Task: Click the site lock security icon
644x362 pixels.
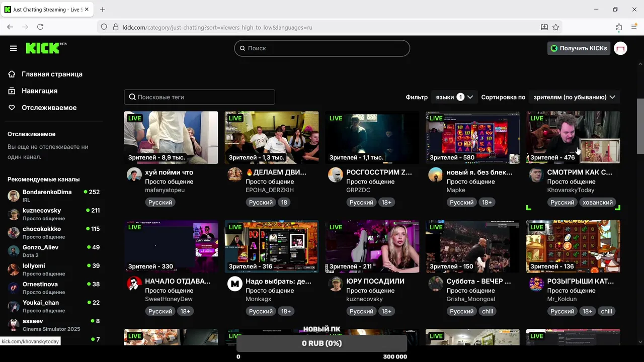Action: tap(115, 27)
